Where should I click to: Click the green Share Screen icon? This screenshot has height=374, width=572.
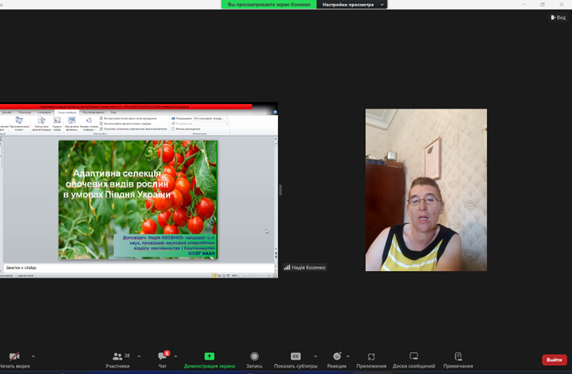[x=209, y=356]
